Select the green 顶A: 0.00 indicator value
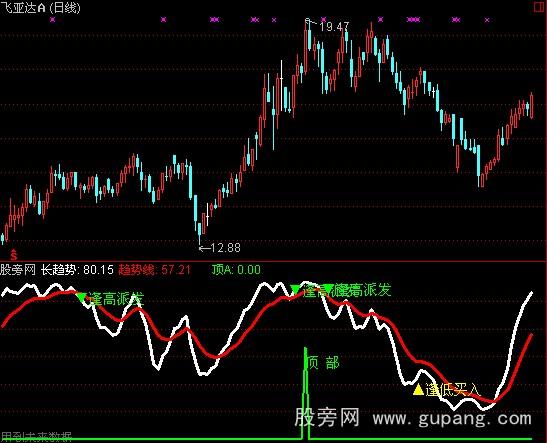The image size is (547, 443). click(x=236, y=270)
